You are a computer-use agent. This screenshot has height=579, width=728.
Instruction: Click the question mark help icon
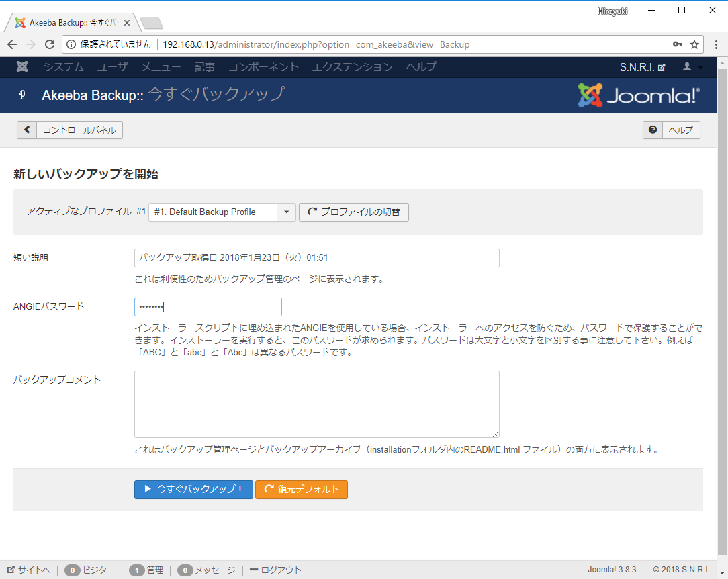click(x=653, y=130)
